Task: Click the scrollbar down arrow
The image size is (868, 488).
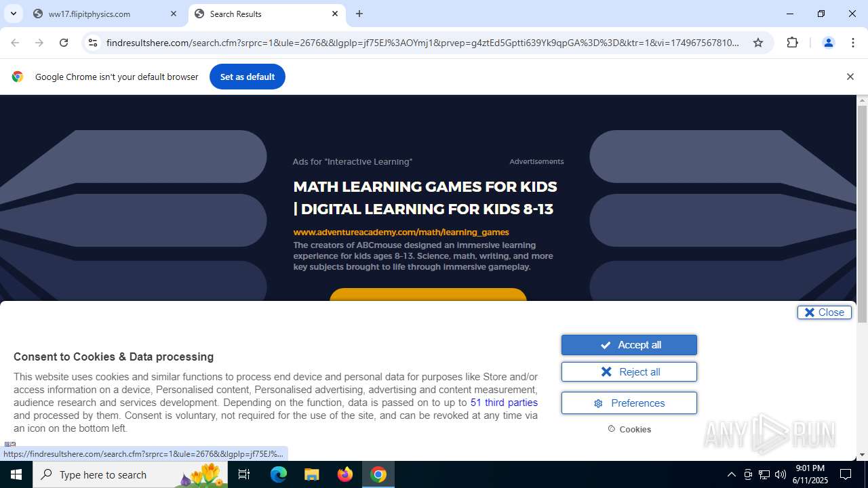Action: coord(862,455)
